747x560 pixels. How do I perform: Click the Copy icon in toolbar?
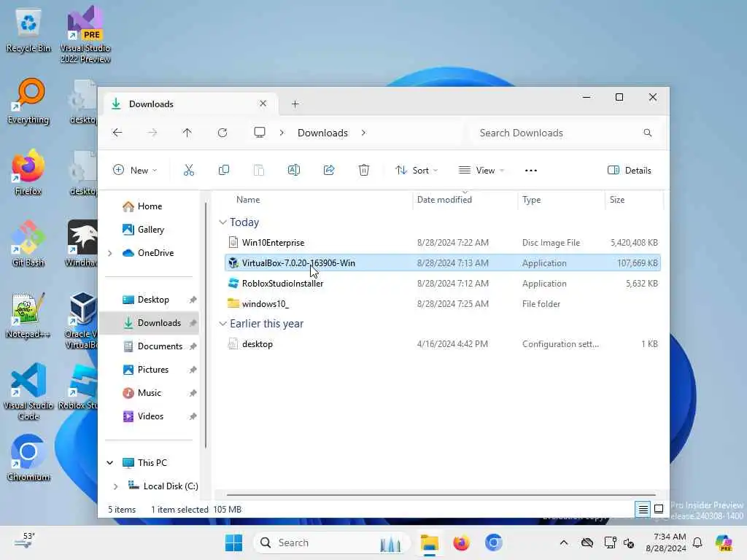coord(223,170)
